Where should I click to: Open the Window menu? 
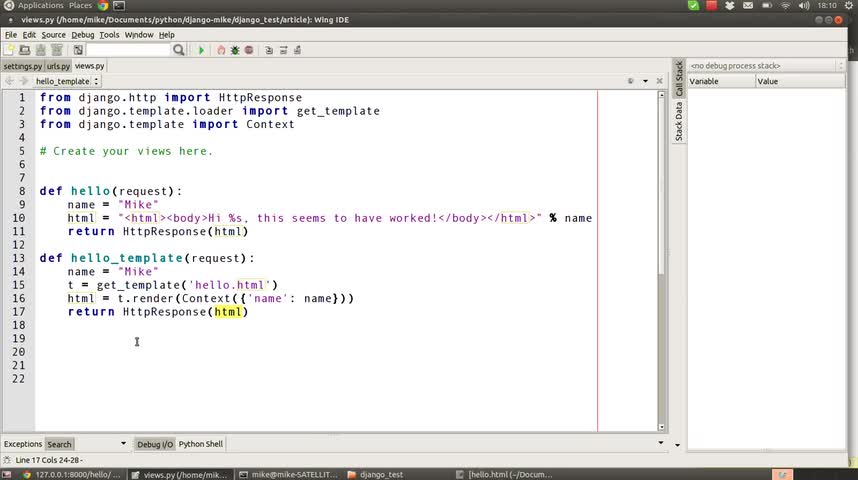pyautogui.click(x=139, y=34)
